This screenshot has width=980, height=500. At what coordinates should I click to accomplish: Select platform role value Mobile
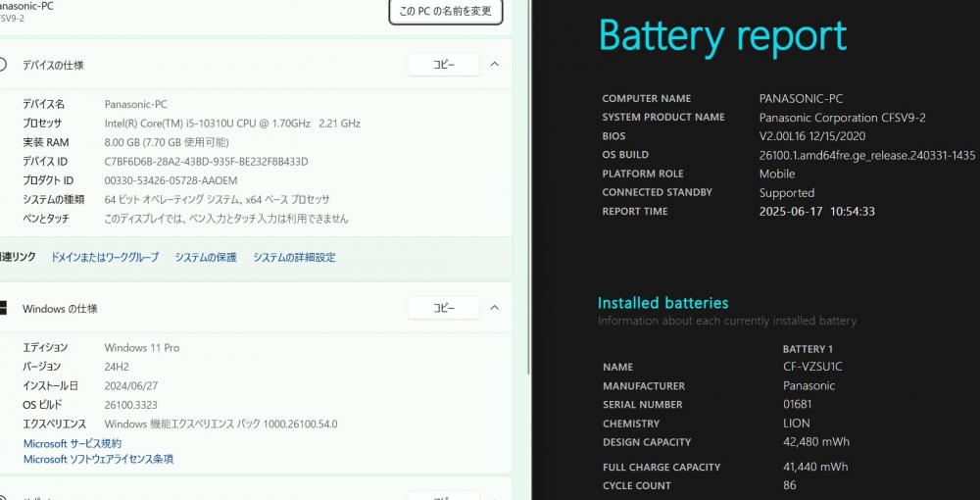pyautogui.click(x=777, y=174)
